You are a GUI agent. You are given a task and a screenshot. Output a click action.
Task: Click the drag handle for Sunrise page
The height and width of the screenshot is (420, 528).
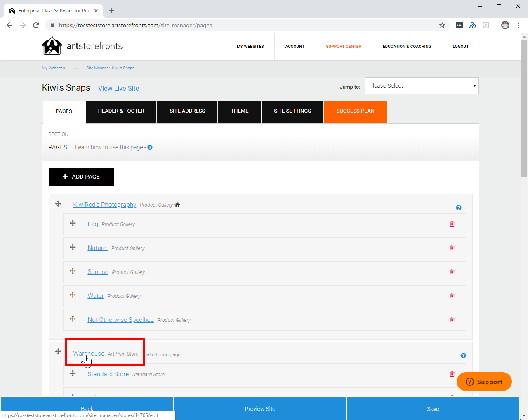tap(73, 271)
